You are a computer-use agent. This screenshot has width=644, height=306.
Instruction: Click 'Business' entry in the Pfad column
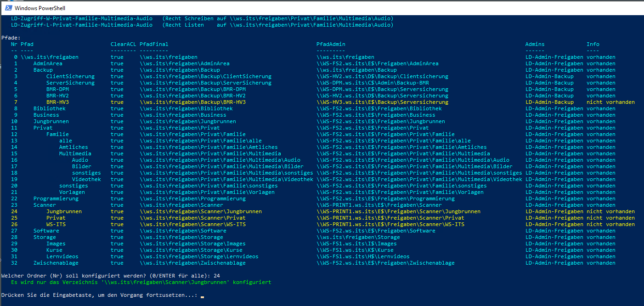[46, 115]
